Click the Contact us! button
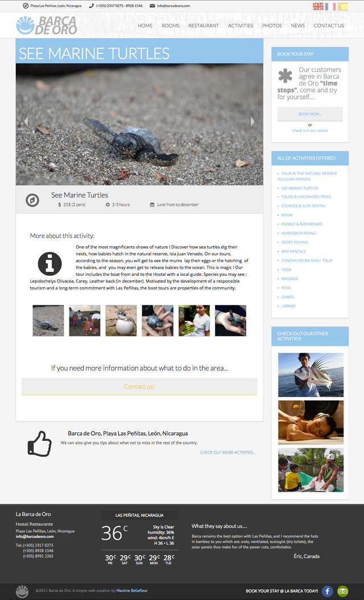Viewport: 364px width, 600px height. pos(139,387)
